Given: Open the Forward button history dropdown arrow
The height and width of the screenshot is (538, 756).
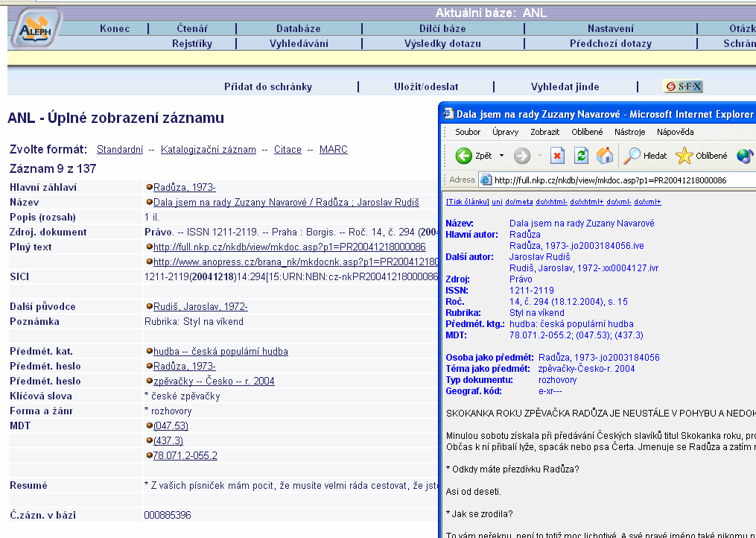Looking at the screenshot, I should click(539, 156).
